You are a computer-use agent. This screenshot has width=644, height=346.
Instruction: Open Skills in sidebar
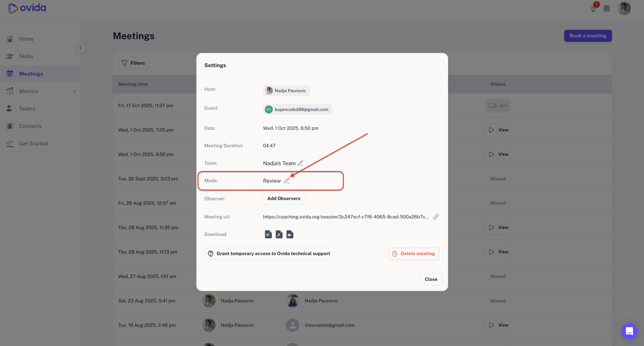pyautogui.click(x=40, y=56)
